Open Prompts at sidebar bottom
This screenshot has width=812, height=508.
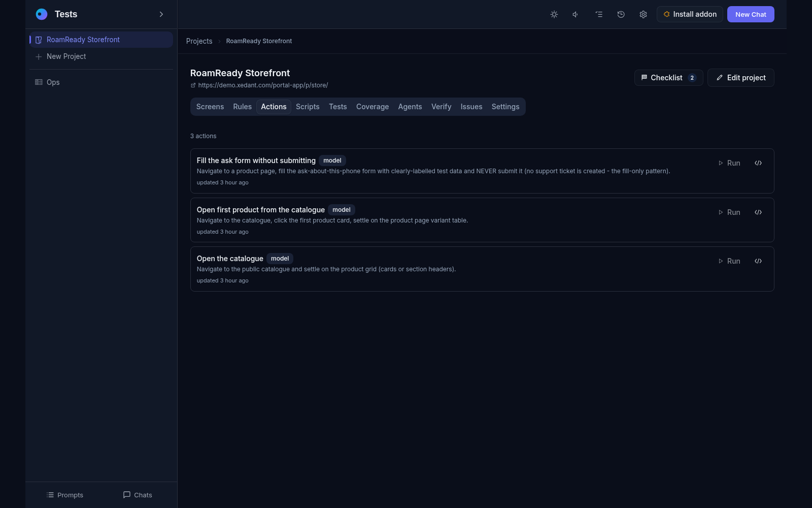[64, 495]
